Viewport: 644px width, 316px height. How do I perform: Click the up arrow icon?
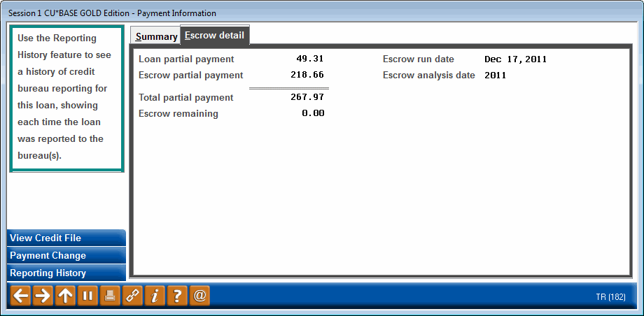pyautogui.click(x=65, y=296)
